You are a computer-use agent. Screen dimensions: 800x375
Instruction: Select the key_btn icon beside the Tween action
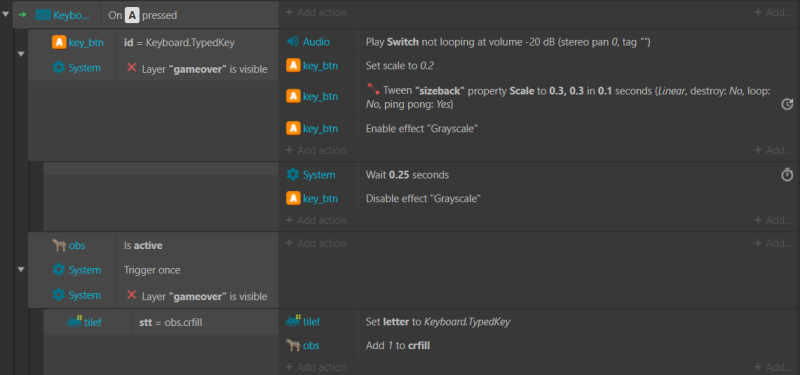click(x=293, y=96)
